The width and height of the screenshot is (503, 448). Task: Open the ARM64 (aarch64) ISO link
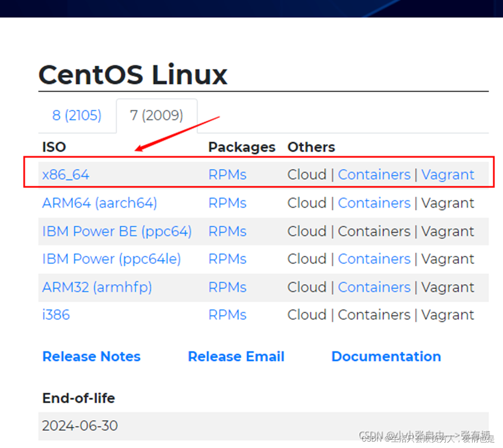pos(99,203)
